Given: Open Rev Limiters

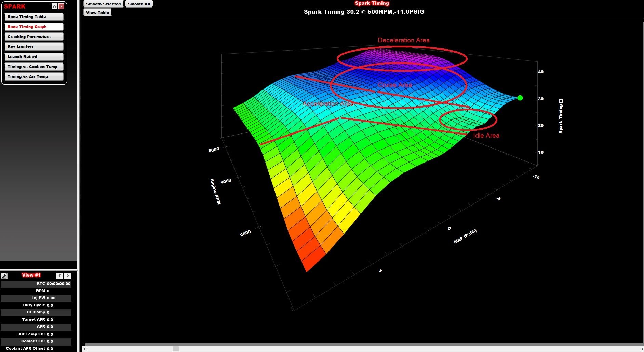Looking at the screenshot, I should [33, 46].
